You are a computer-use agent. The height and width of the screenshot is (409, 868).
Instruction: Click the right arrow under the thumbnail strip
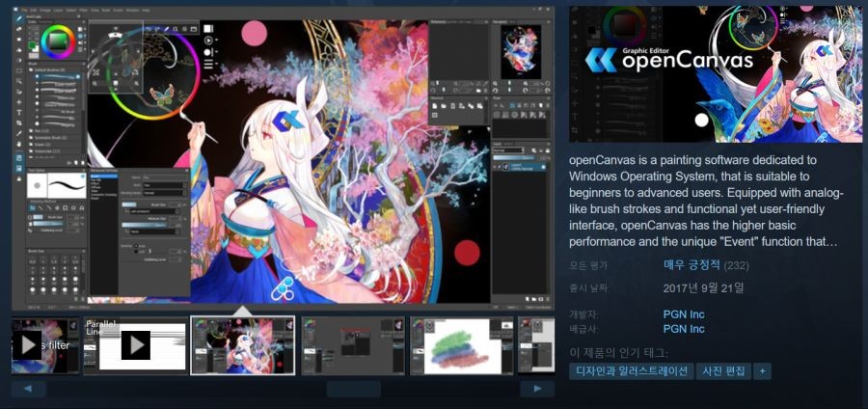coord(537,389)
